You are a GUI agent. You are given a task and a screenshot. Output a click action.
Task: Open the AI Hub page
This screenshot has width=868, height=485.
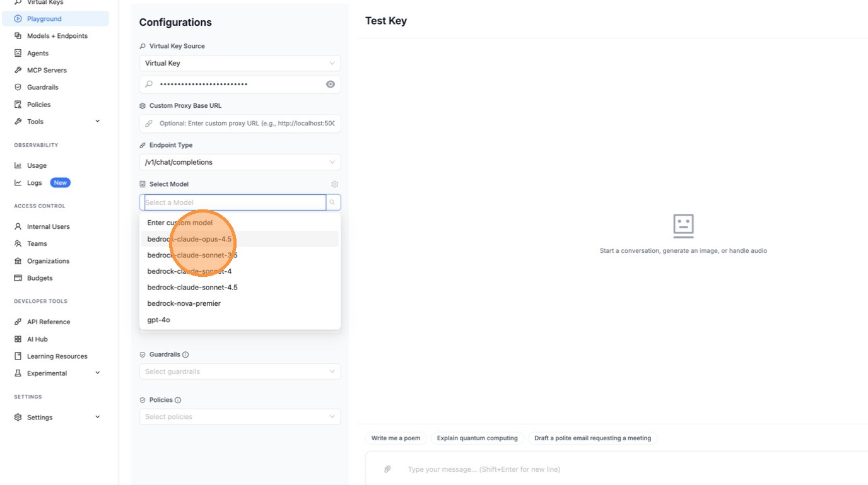point(37,339)
